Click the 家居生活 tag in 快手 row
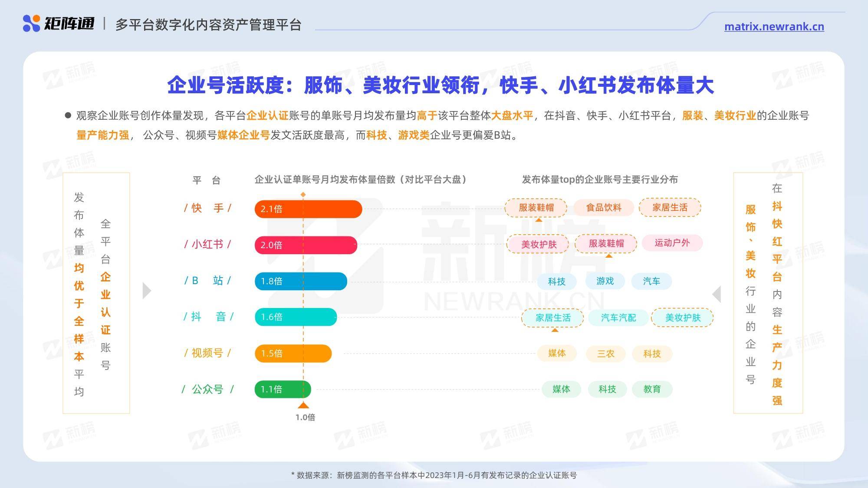This screenshot has height=488, width=868. click(x=670, y=207)
